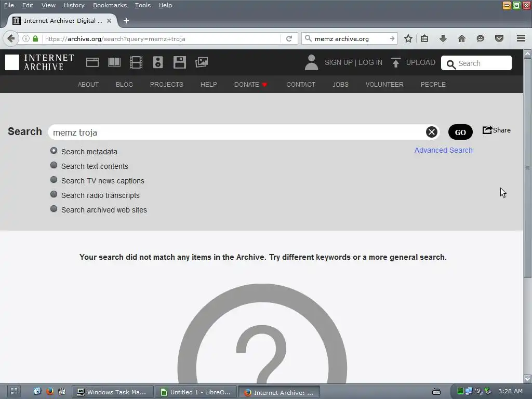
Task: Open the Tools menu
Action: 142,5
